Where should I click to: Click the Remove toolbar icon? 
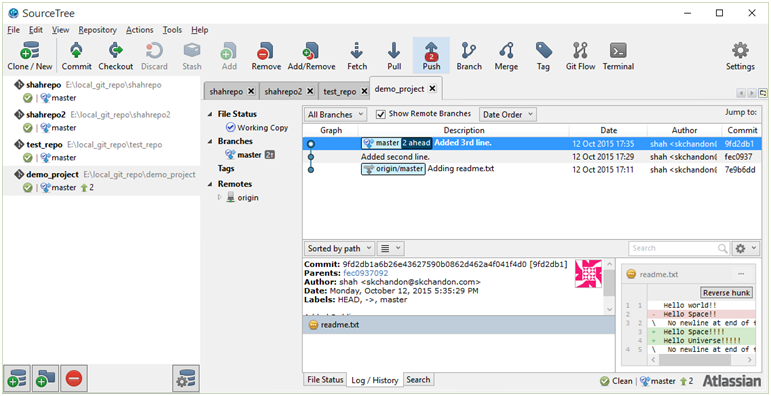(266, 55)
